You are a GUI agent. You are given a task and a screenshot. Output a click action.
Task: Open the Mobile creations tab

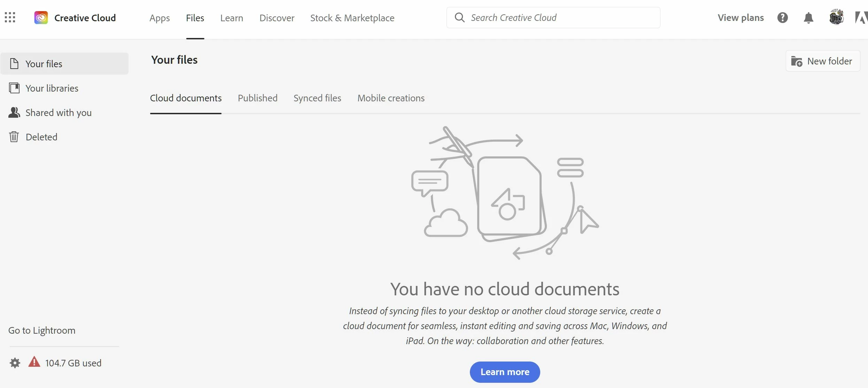(x=391, y=98)
